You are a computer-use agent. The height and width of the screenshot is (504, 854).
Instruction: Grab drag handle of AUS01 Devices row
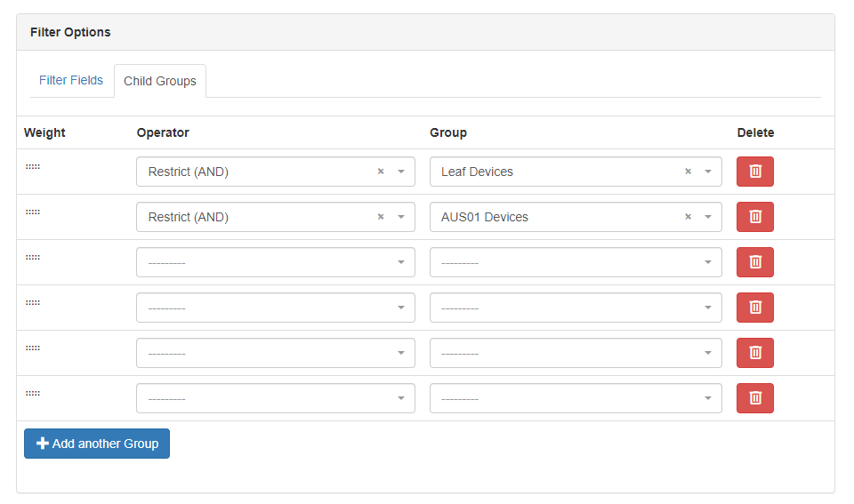tap(33, 212)
